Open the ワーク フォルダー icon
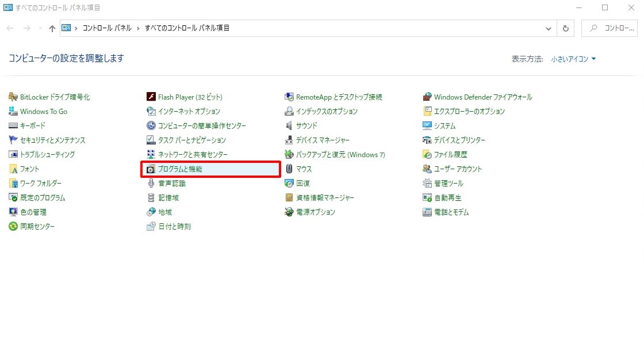 13,183
